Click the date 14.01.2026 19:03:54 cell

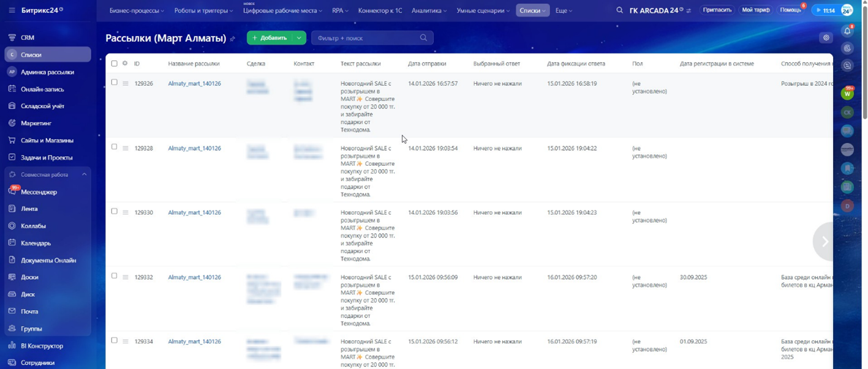click(x=433, y=148)
